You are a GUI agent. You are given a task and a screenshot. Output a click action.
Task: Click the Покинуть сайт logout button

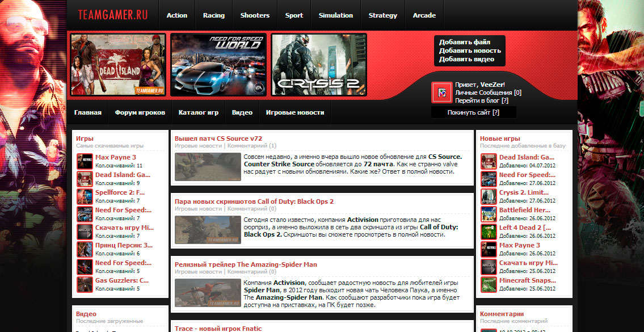tap(474, 112)
